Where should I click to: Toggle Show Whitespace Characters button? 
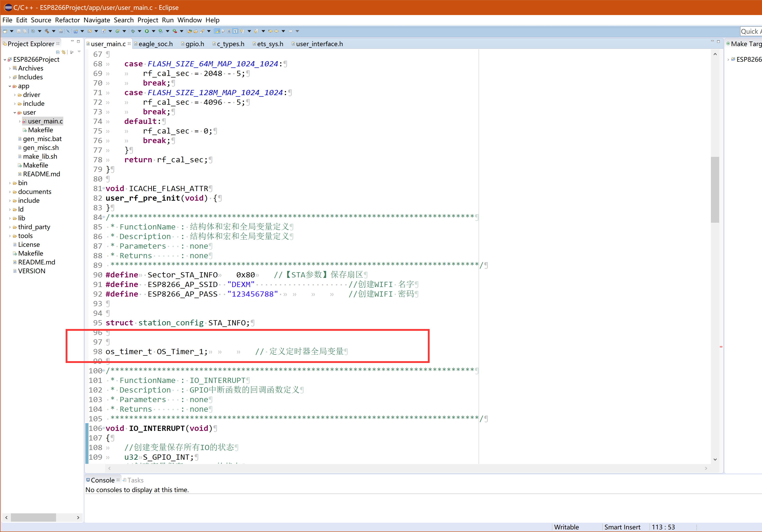tap(235, 31)
